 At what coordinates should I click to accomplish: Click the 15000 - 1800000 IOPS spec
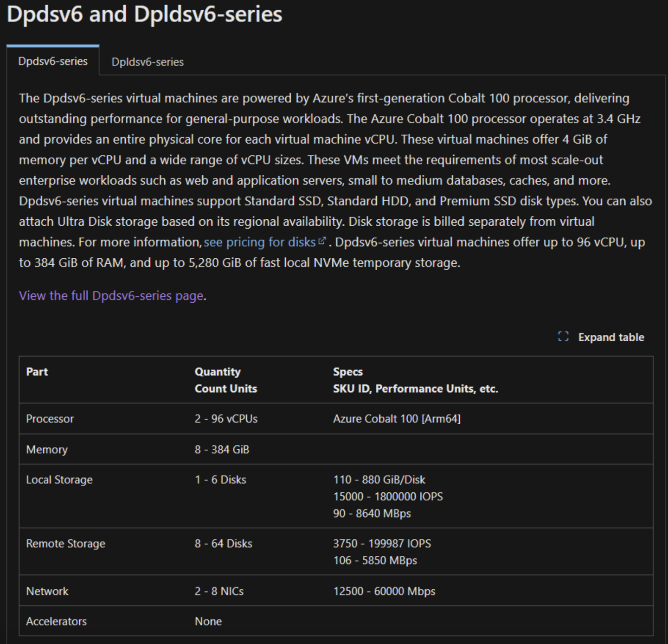(388, 497)
